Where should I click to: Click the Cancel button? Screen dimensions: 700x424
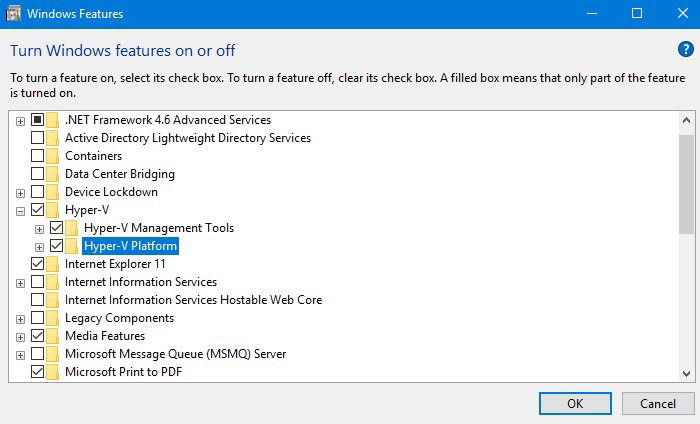point(658,403)
